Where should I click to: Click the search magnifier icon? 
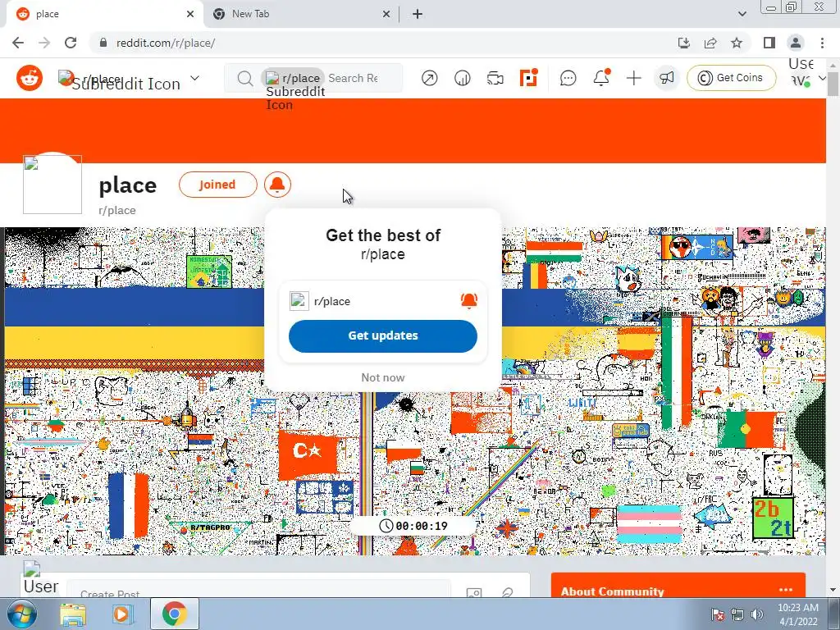coord(244,78)
